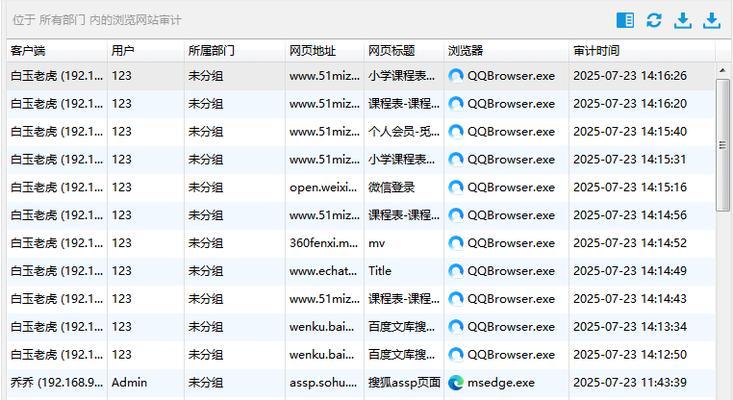Click 白玉老虎 client cell in 14:14:52 row

[x=57, y=243]
